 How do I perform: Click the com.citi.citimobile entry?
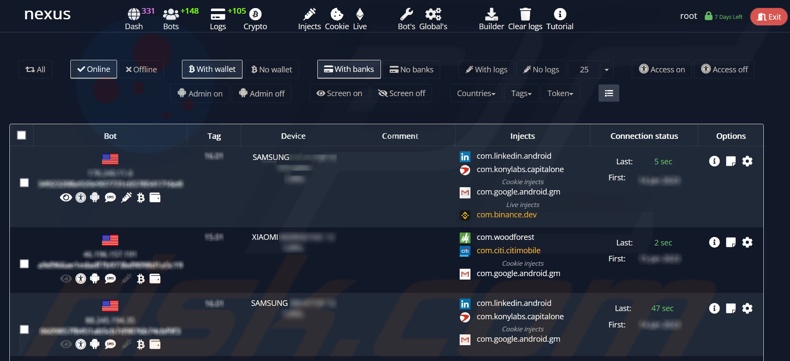point(508,250)
